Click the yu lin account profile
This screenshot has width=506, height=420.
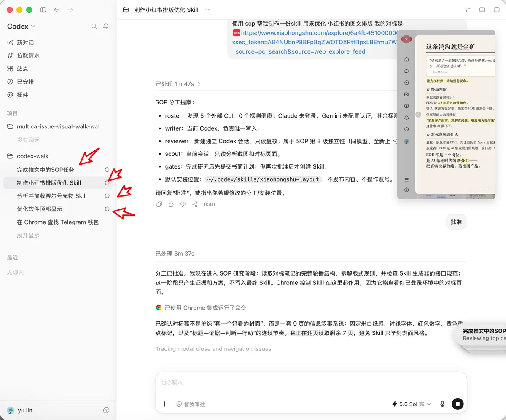coord(20,410)
